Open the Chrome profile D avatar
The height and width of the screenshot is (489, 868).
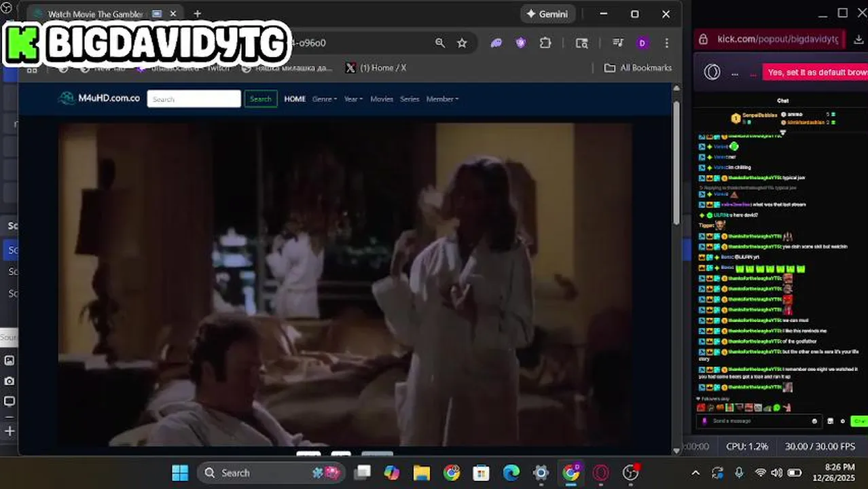[x=642, y=43]
